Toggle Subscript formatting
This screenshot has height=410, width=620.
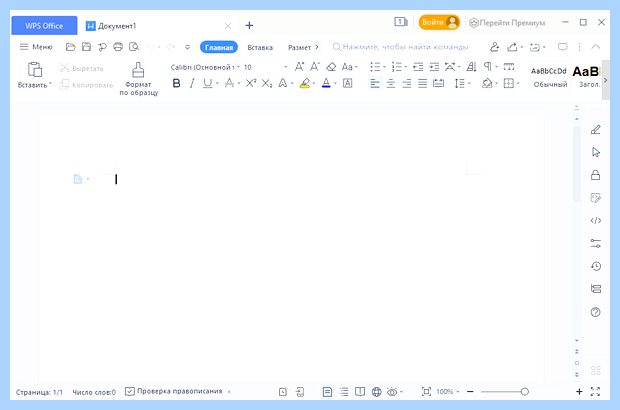[x=267, y=83]
